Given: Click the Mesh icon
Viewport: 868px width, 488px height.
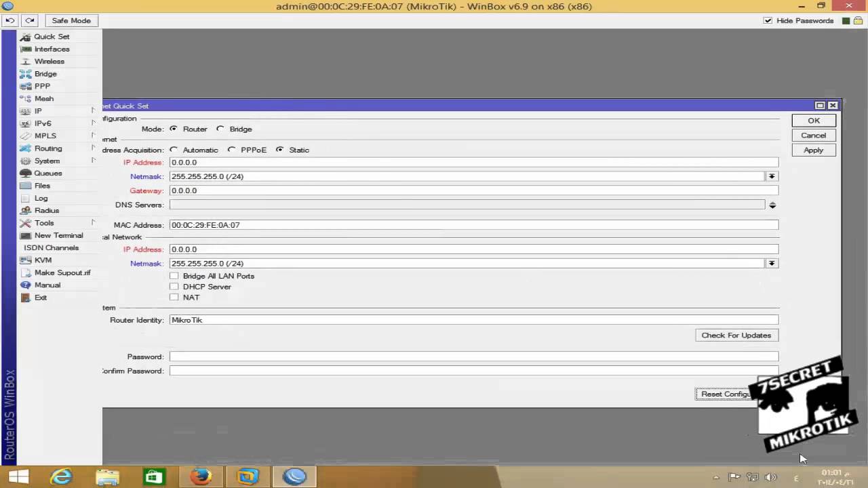Looking at the screenshot, I should (x=25, y=98).
